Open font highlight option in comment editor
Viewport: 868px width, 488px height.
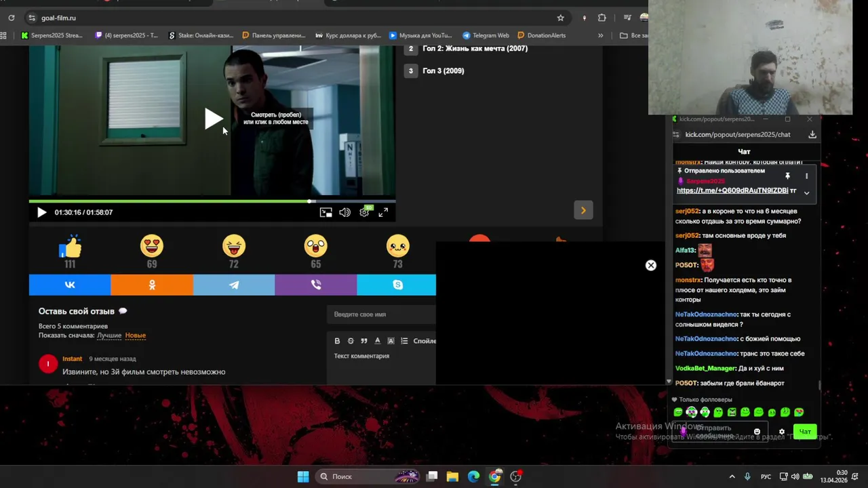[x=391, y=341]
